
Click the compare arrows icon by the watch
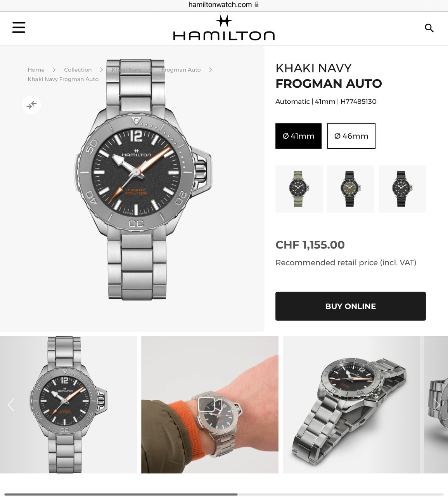pyautogui.click(x=31, y=105)
